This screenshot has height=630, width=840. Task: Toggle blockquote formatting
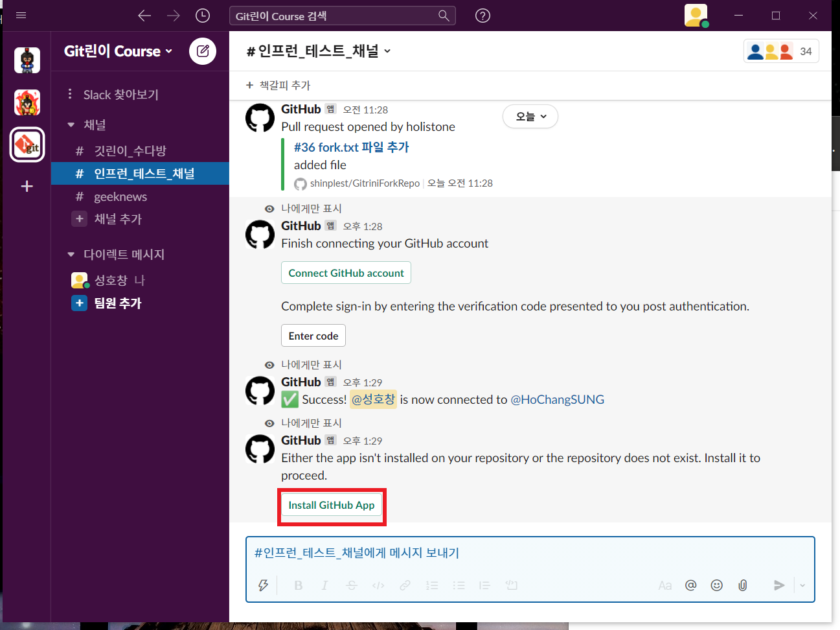coord(484,585)
